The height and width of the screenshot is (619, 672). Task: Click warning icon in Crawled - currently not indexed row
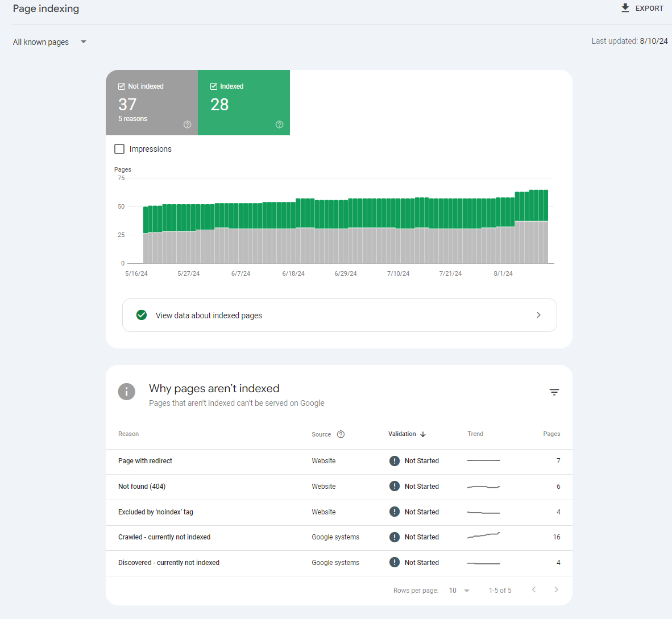[x=395, y=537]
